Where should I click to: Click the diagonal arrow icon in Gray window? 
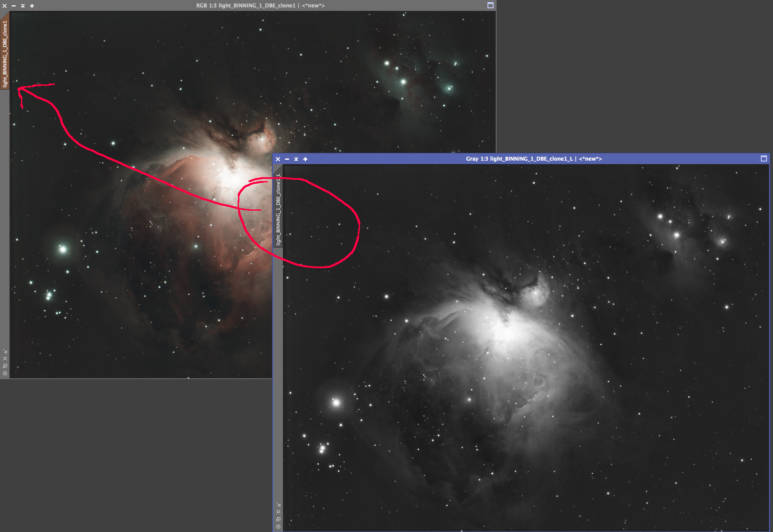pyautogui.click(x=278, y=505)
